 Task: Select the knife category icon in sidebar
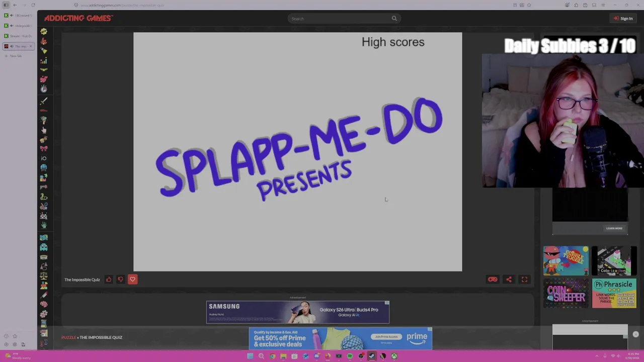(44, 295)
